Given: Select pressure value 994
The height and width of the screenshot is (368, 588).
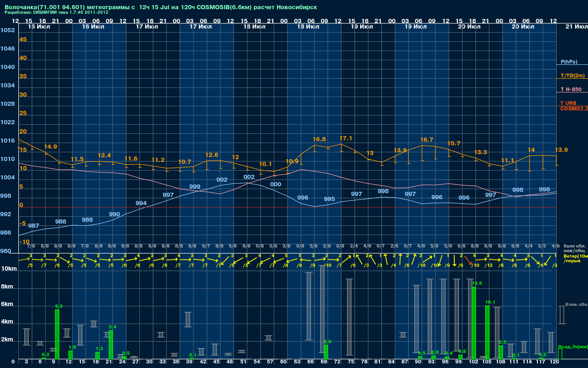Looking at the screenshot, I should [141, 203].
